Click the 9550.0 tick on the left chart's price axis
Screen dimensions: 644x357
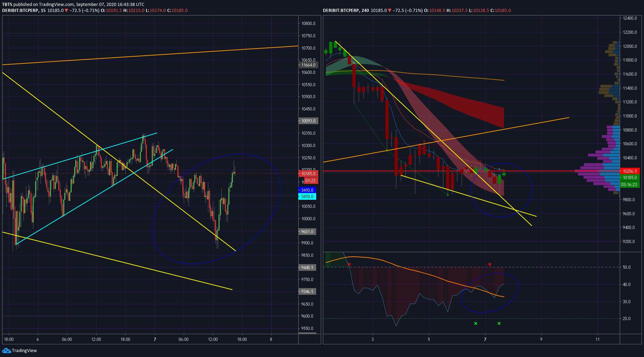coord(307,329)
